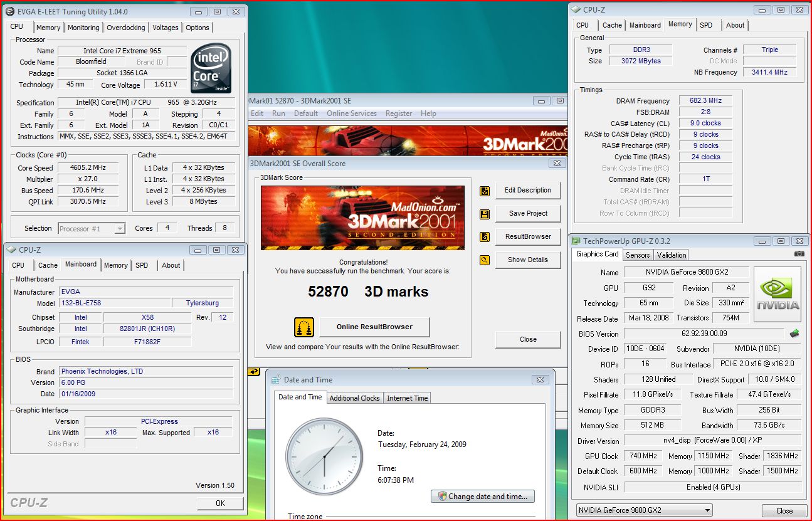
Task: Click the 3DMark2001 Second Edition banner image
Action: (362, 218)
